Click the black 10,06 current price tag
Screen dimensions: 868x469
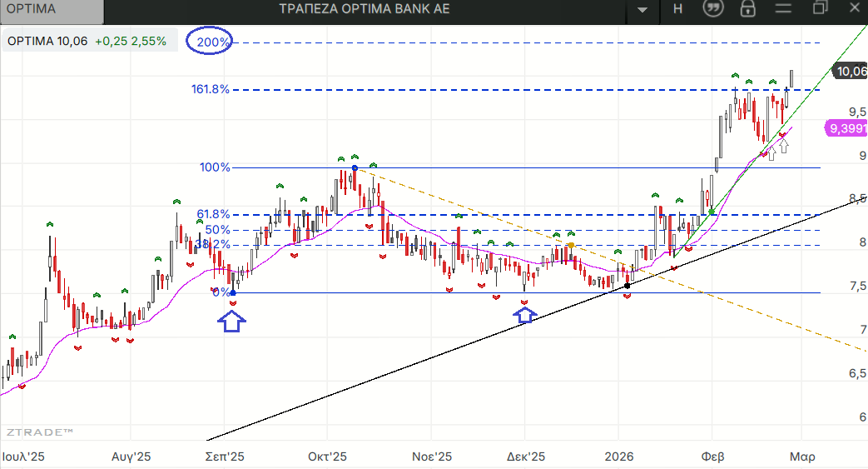coord(851,72)
